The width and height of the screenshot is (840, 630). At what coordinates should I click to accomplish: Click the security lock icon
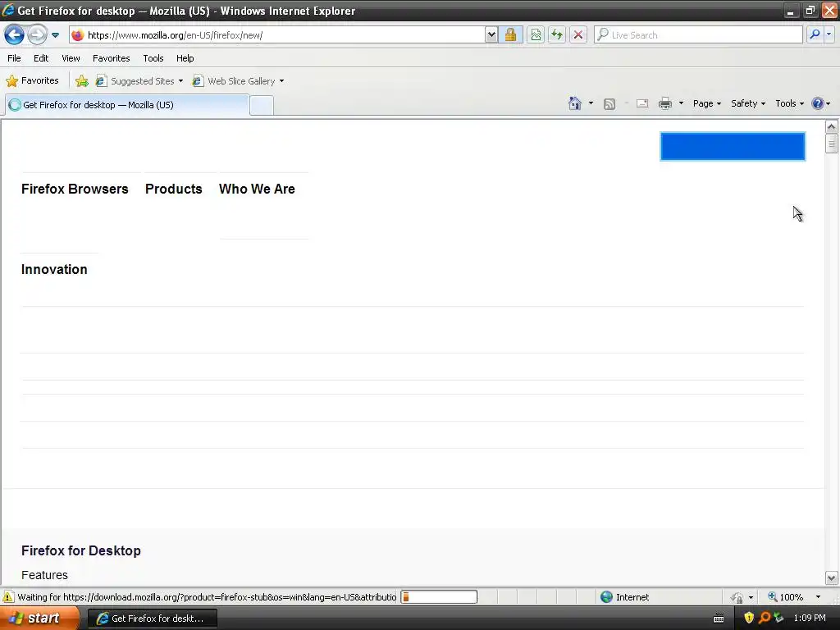click(510, 35)
